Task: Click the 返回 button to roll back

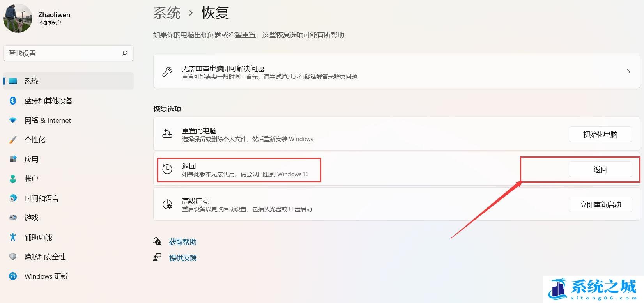Action: point(600,170)
